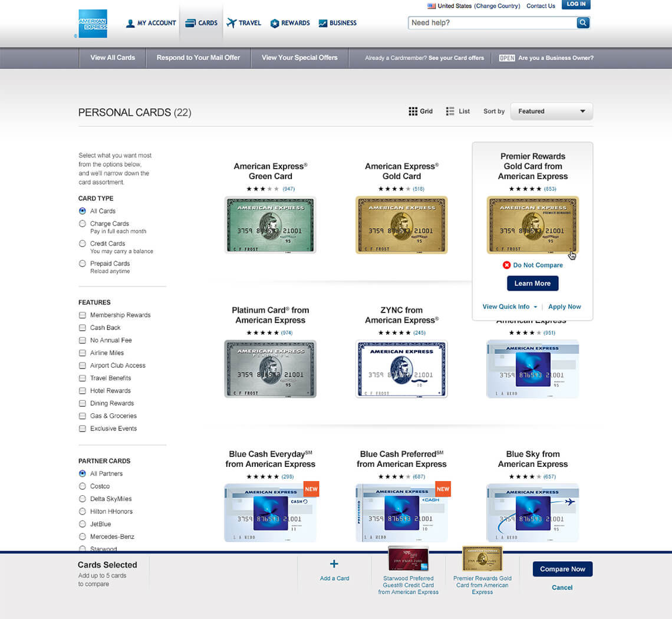This screenshot has height=619, width=672.
Task: Open My Account menu
Action: [151, 23]
